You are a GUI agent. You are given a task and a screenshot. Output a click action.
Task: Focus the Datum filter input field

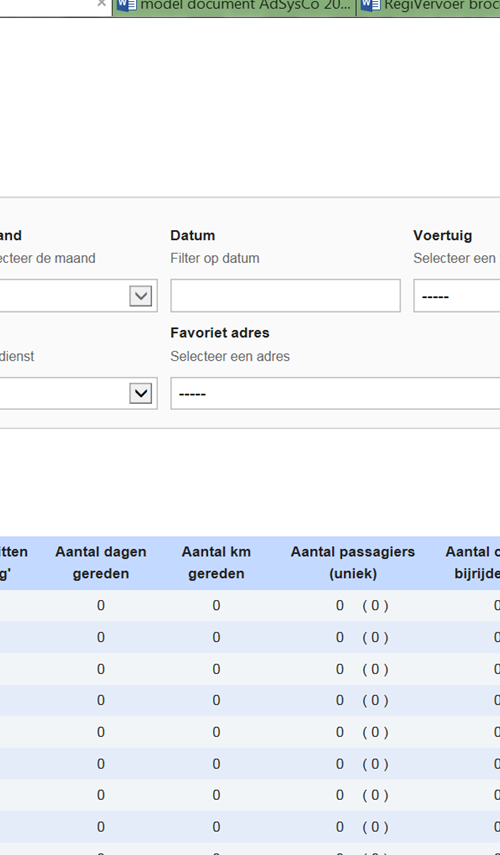coord(285,296)
